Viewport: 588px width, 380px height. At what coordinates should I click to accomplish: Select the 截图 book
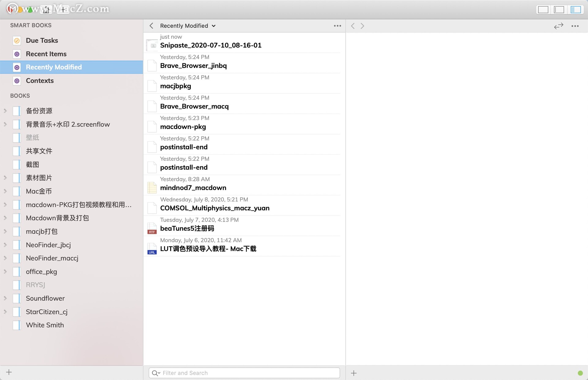pos(71,164)
